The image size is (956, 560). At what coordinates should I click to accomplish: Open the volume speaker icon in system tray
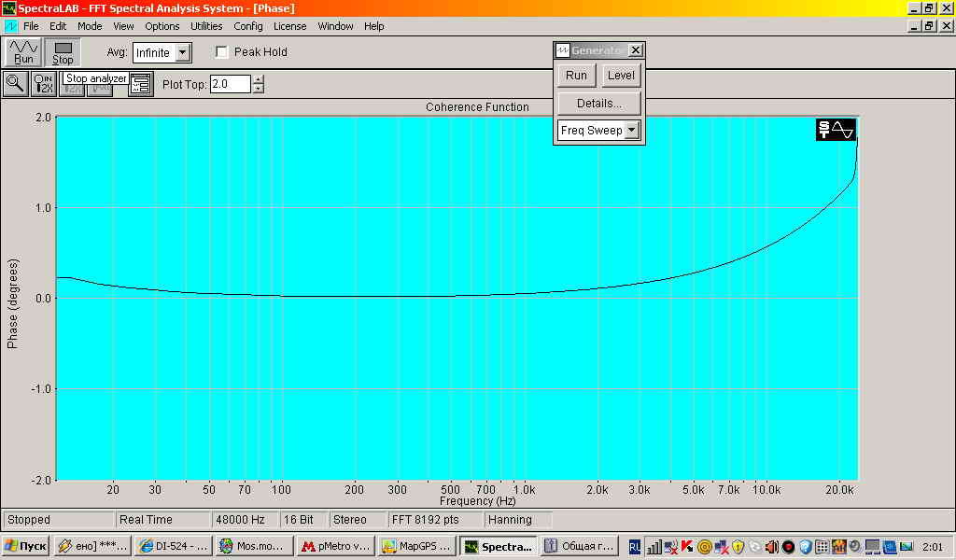[772, 547]
